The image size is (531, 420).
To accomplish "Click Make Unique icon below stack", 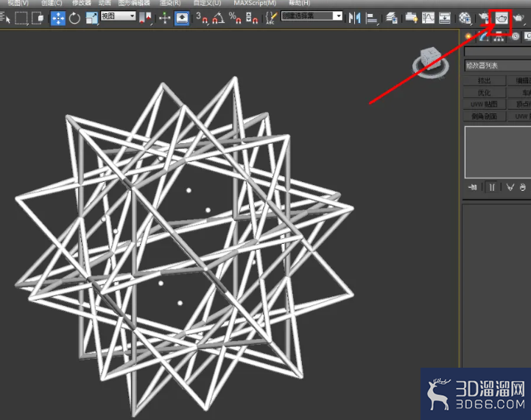I will [x=510, y=187].
